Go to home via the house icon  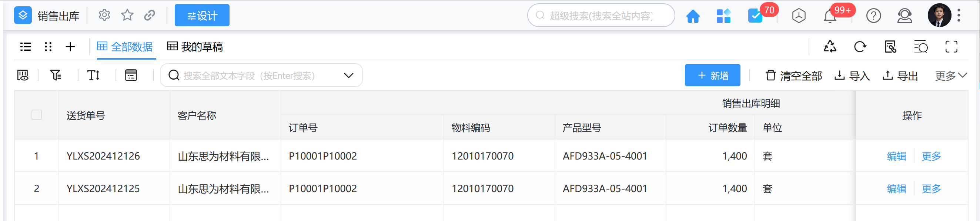pyautogui.click(x=692, y=16)
